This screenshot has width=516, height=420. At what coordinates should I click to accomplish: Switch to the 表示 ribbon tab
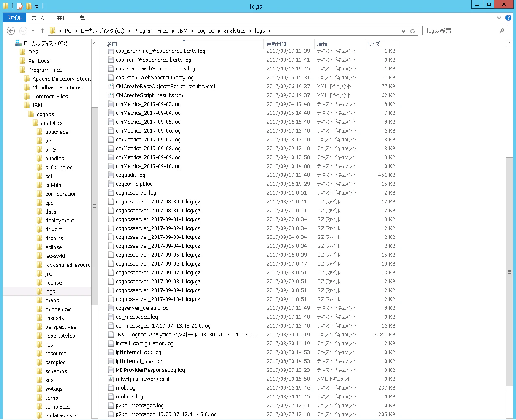click(84, 18)
